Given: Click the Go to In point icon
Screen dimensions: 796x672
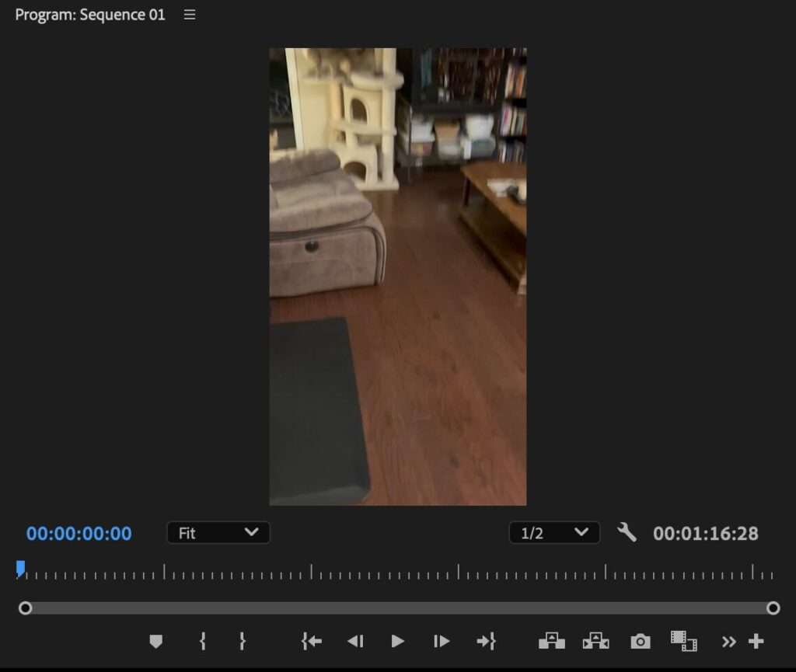Looking at the screenshot, I should pos(312,642).
